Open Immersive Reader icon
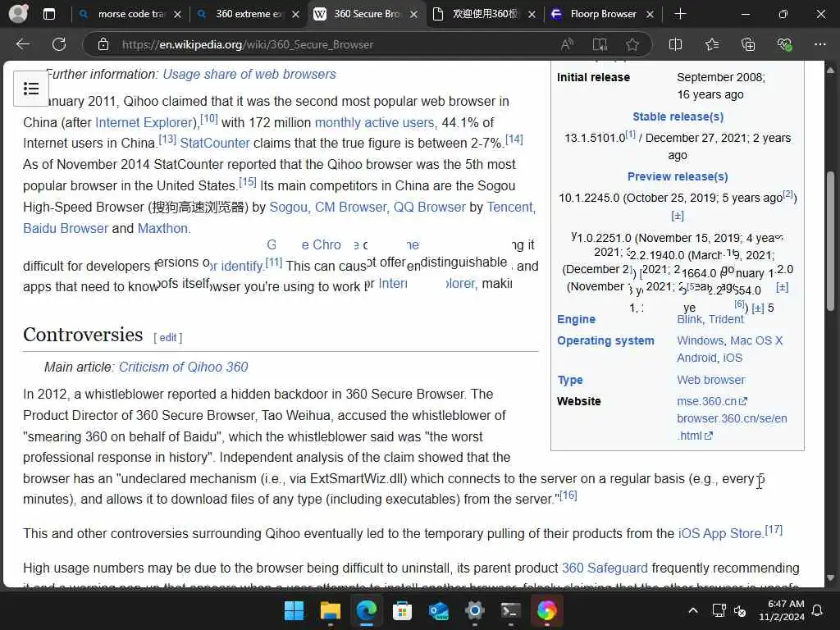 [x=600, y=44]
